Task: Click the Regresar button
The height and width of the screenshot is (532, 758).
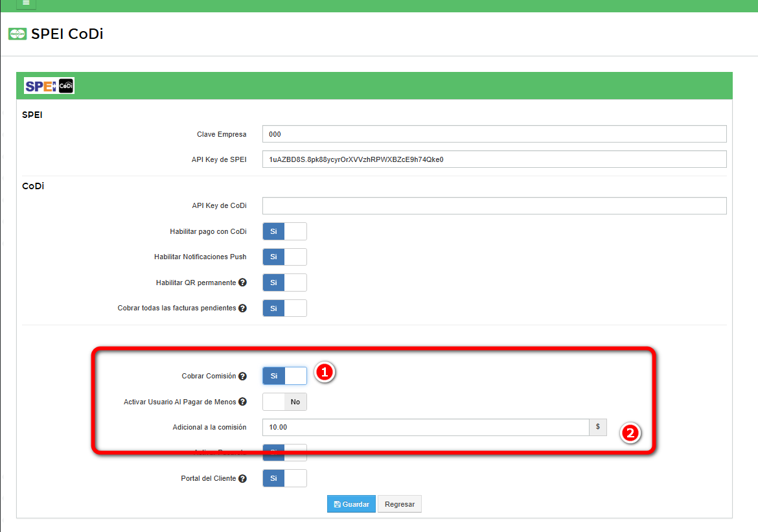Action: 400,504
